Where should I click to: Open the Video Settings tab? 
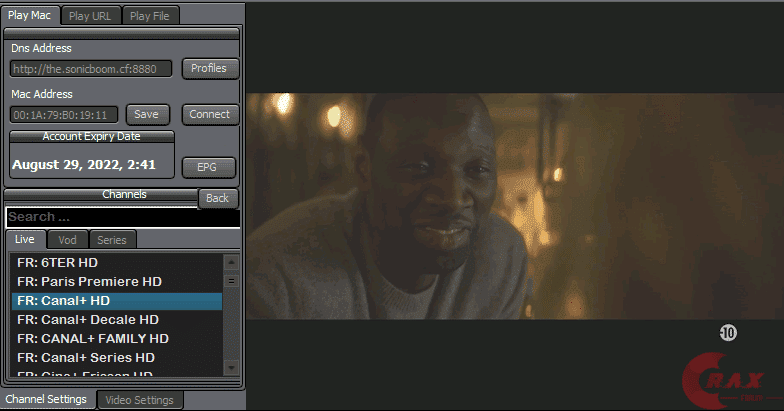click(x=140, y=400)
